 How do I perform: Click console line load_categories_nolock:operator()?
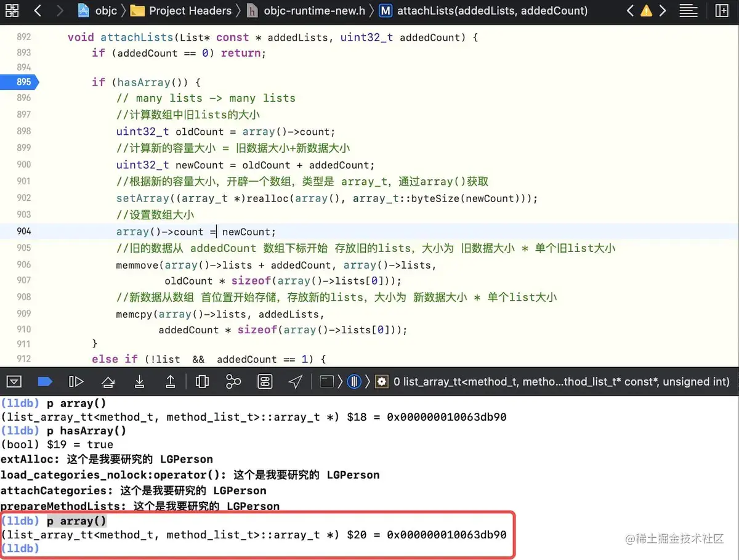click(x=190, y=475)
